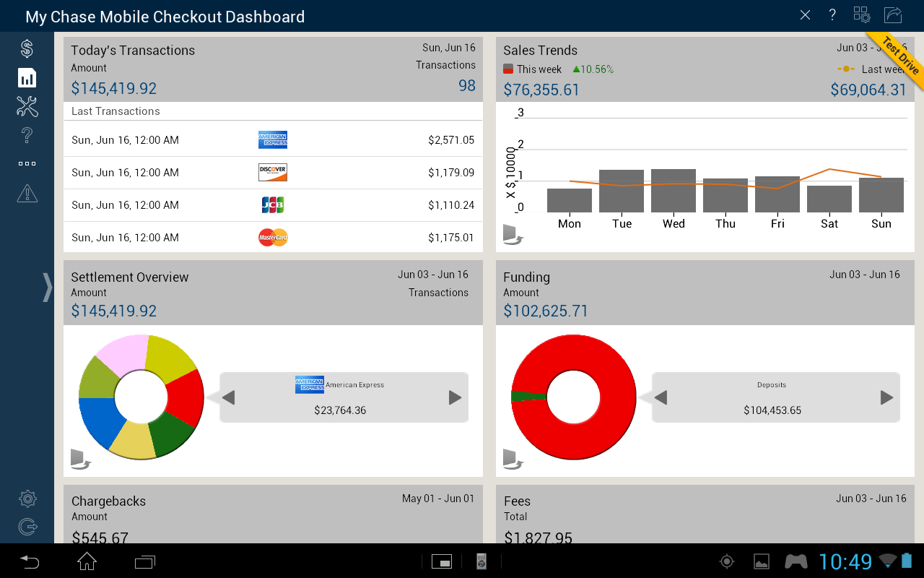Open help from the top bar question mark
This screenshot has width=924, height=578.
tap(832, 15)
